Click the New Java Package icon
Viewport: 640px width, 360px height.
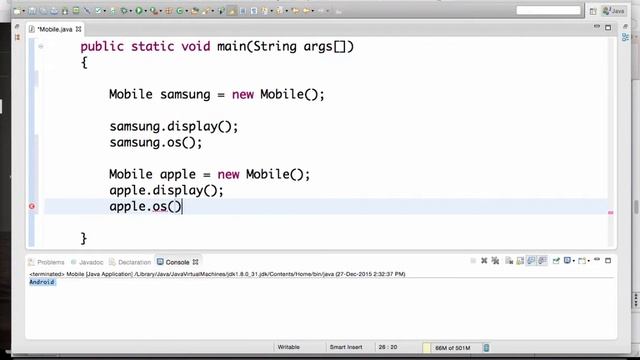click(168, 11)
